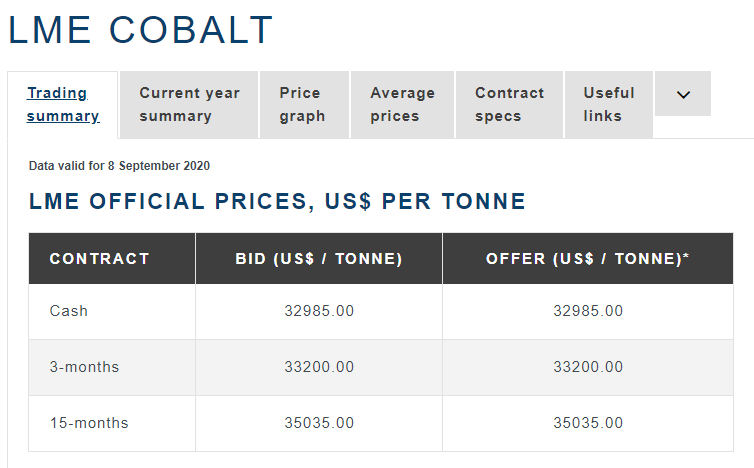Click the Cash offer price cell

pos(588,311)
